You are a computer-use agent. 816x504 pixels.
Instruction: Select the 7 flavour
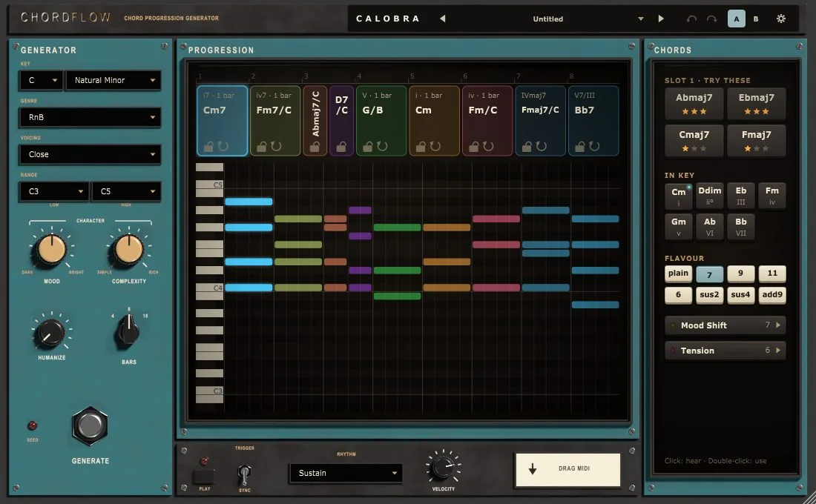click(x=709, y=274)
